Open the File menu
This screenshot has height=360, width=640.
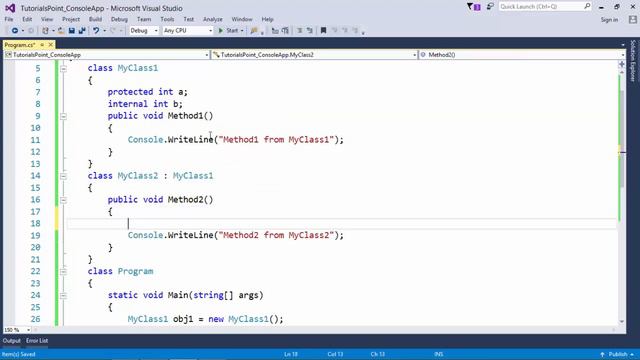pyautogui.click(x=9, y=19)
